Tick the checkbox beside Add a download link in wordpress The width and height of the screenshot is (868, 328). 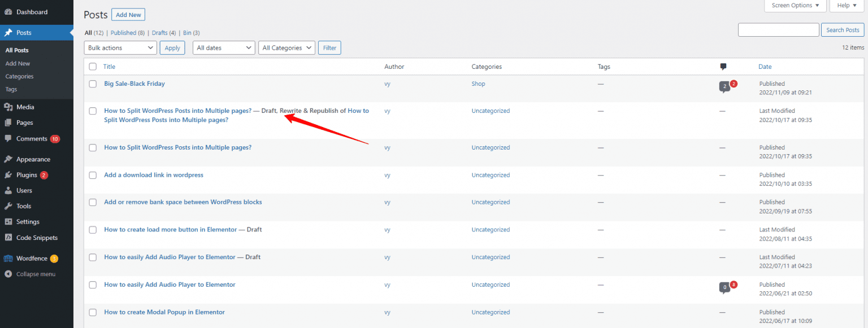[x=93, y=175]
